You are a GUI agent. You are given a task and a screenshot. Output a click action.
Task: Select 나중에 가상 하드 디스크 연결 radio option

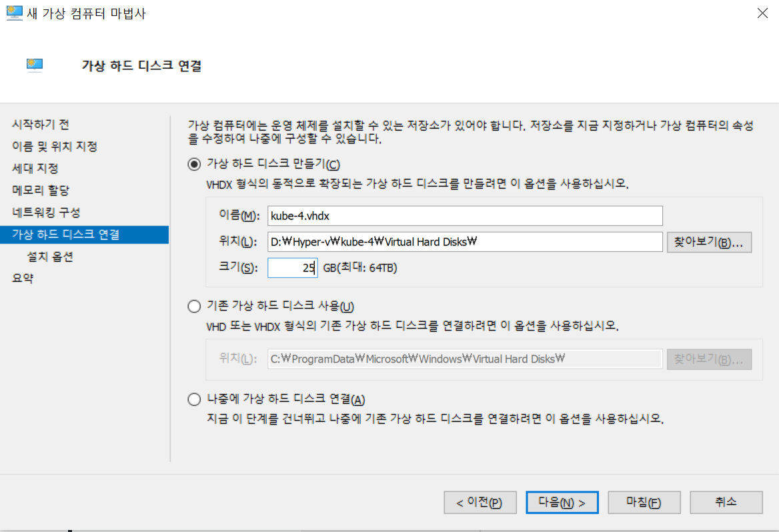[x=194, y=399]
